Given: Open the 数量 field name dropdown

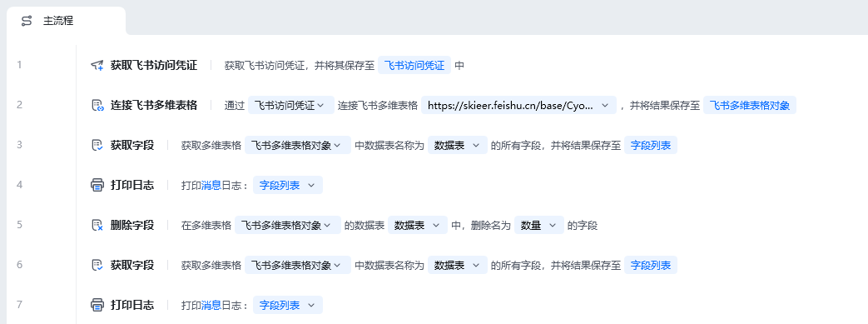Looking at the screenshot, I should tap(539, 225).
